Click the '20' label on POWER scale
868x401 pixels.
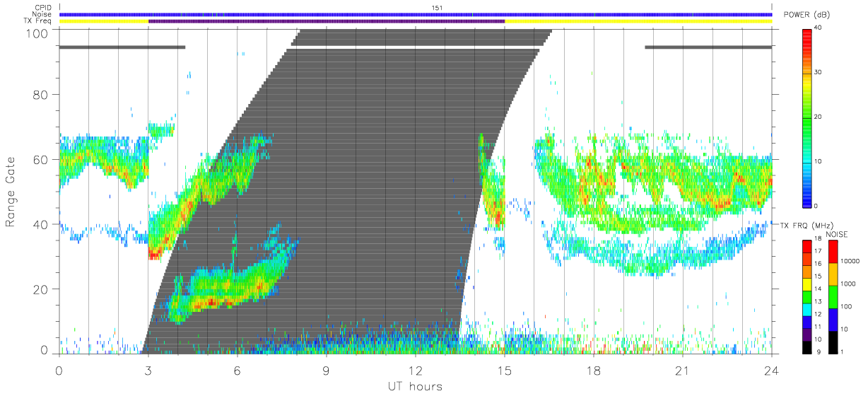tap(819, 117)
